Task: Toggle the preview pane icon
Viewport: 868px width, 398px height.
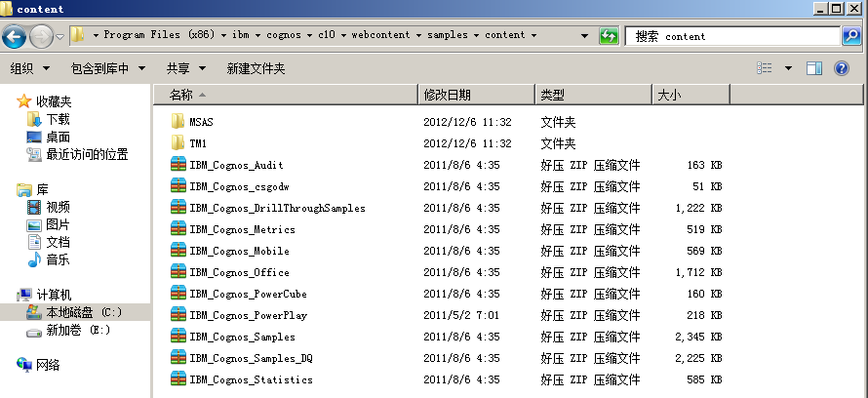Action: (814, 68)
